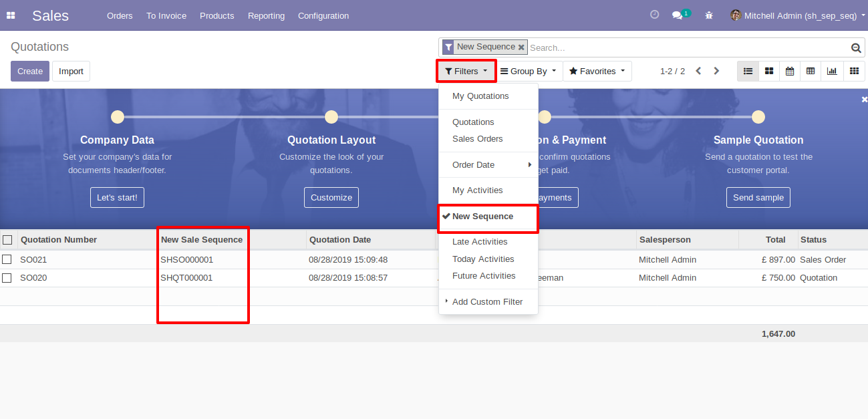Select the Future Activities filter

point(488,276)
